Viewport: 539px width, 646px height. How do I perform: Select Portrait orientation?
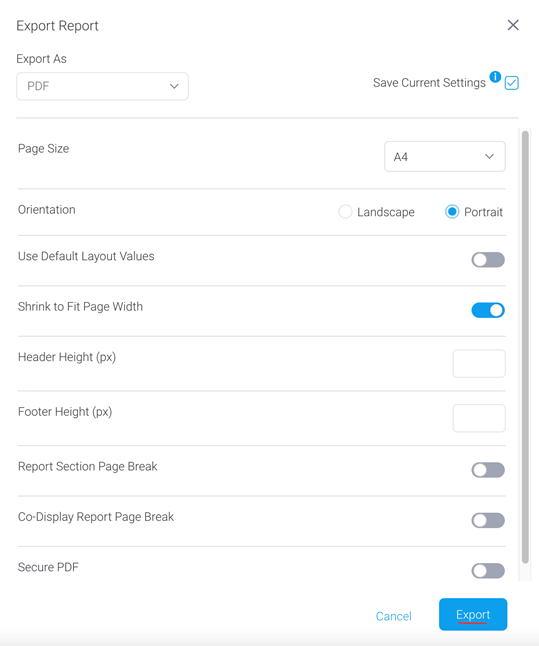coord(452,212)
